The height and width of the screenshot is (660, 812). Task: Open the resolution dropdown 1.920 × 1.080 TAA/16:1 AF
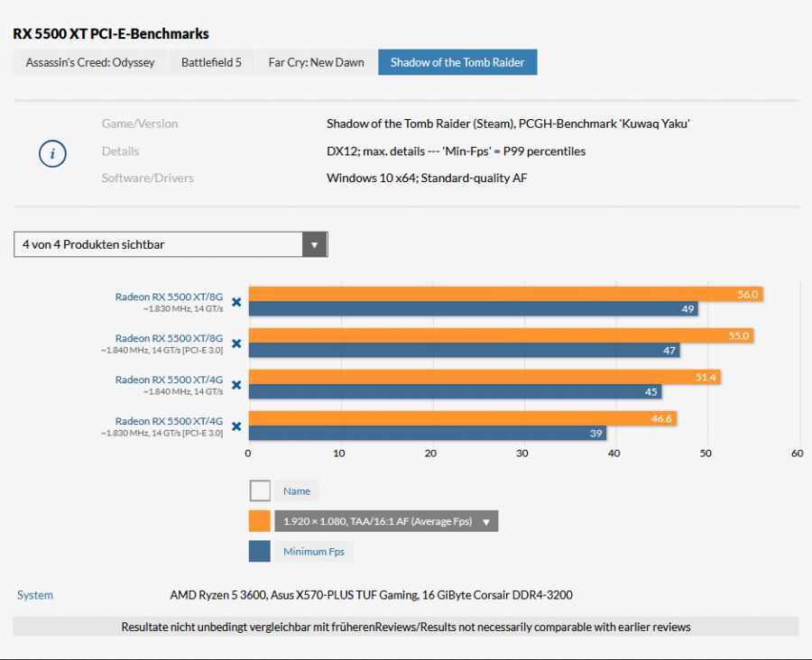point(386,521)
